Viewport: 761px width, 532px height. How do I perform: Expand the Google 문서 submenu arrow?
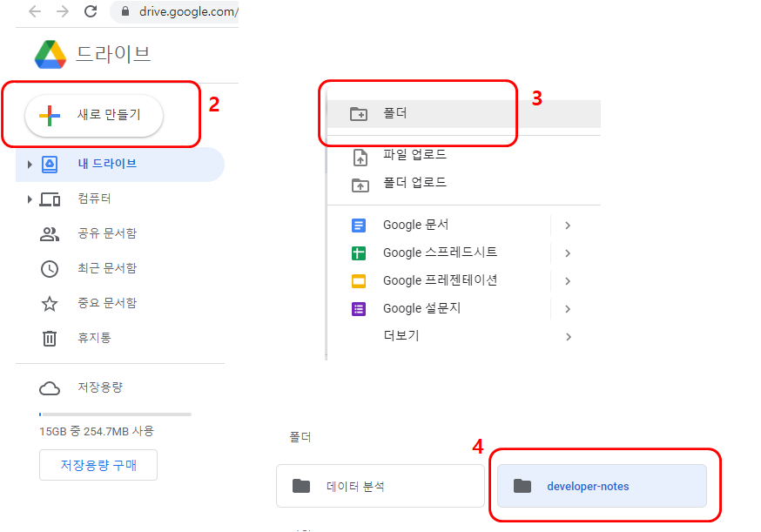[568, 226]
